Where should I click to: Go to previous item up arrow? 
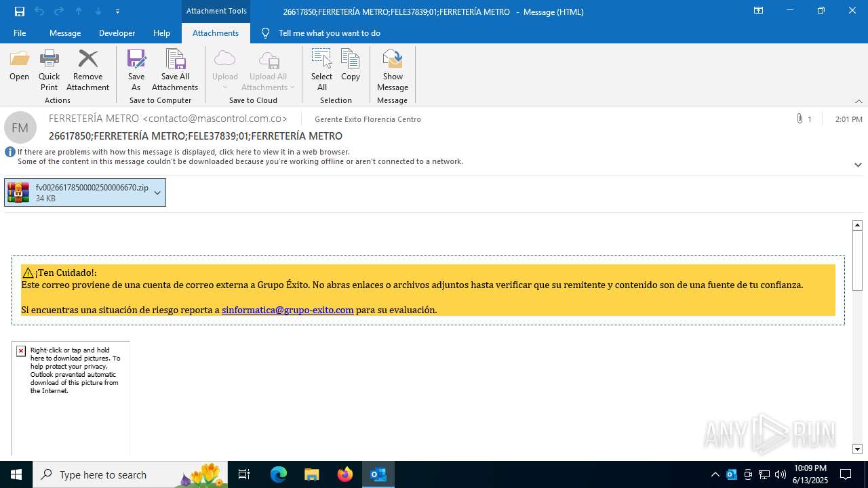coord(79,12)
